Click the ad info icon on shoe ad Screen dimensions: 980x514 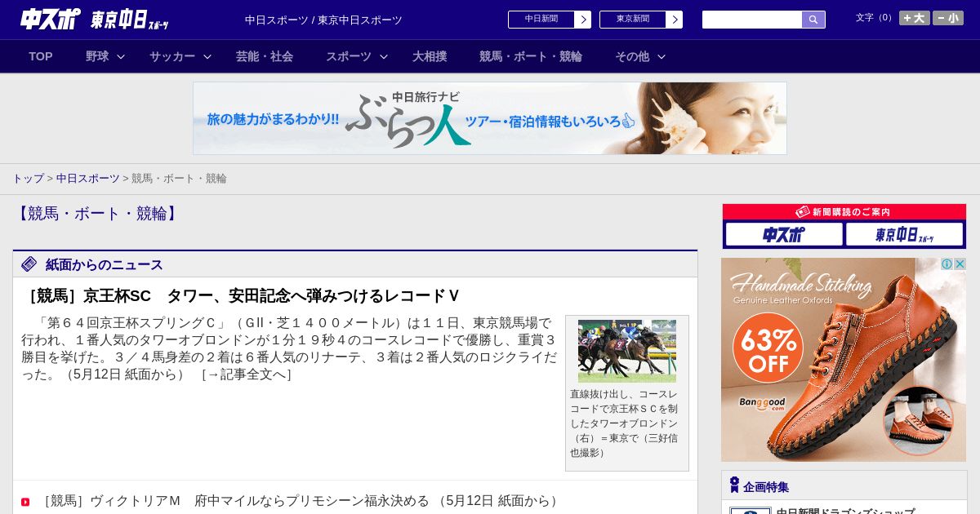pos(947,264)
